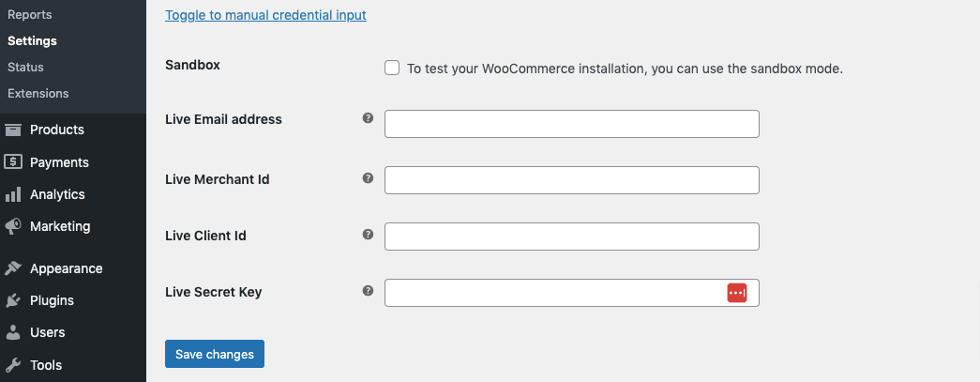
Task: Click the Marketing megaphone icon
Action: coord(13,226)
